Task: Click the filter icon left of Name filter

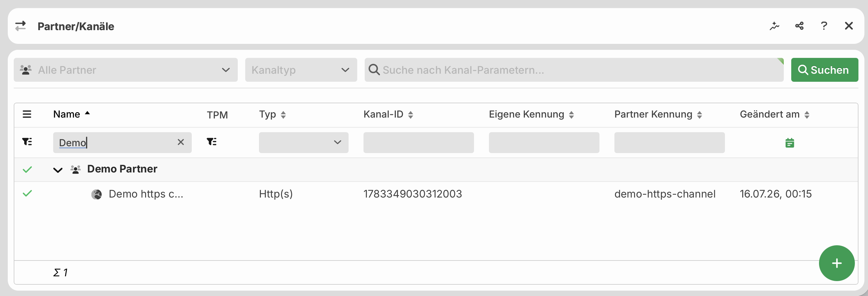Action: coord(27,142)
